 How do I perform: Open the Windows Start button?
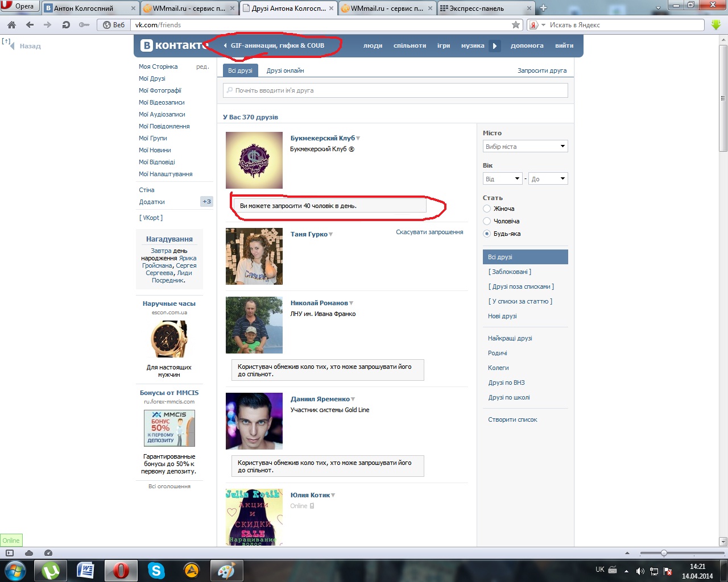point(14,570)
